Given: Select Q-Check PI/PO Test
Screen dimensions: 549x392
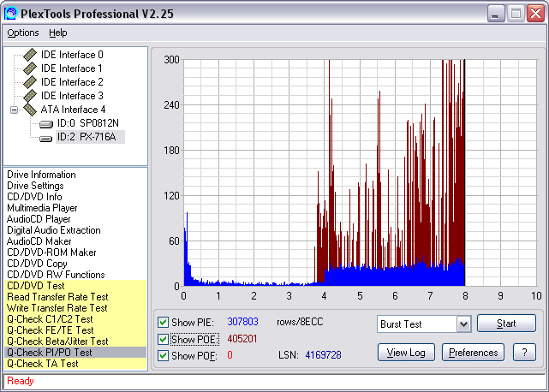Looking at the screenshot, I should pos(75,353).
